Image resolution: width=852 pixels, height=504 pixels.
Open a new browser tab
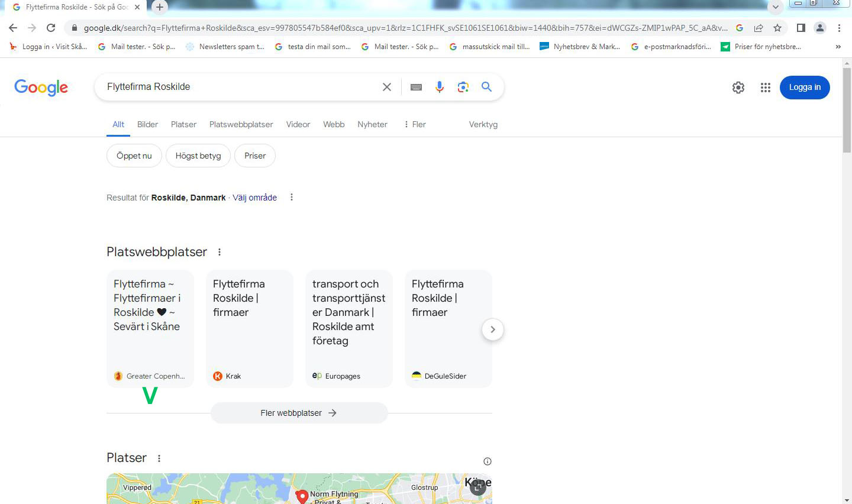(160, 7)
